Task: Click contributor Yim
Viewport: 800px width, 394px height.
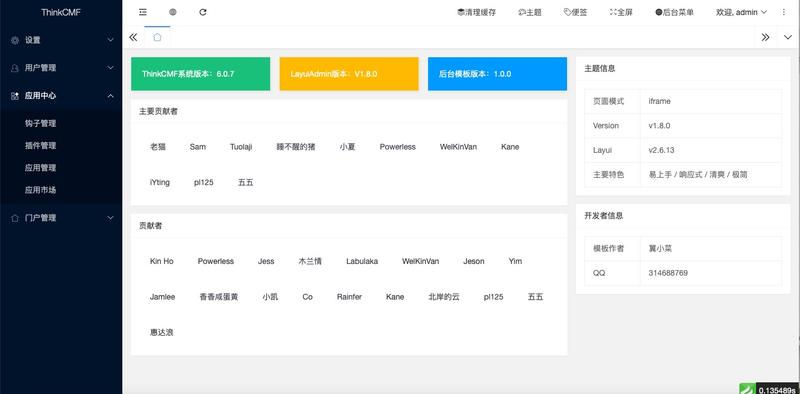Action: [515, 261]
